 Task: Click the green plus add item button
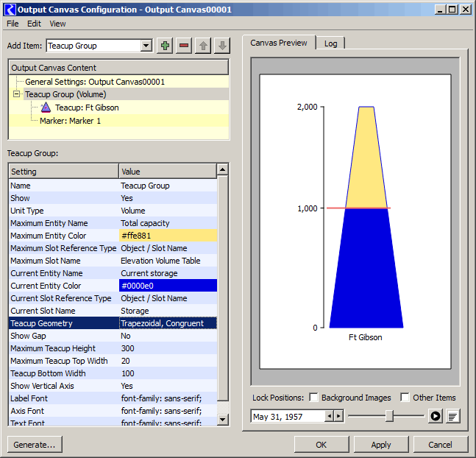[x=165, y=46]
